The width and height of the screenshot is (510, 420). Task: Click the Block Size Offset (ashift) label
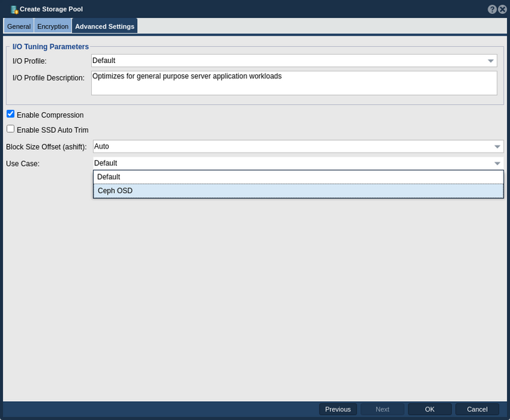(46, 147)
